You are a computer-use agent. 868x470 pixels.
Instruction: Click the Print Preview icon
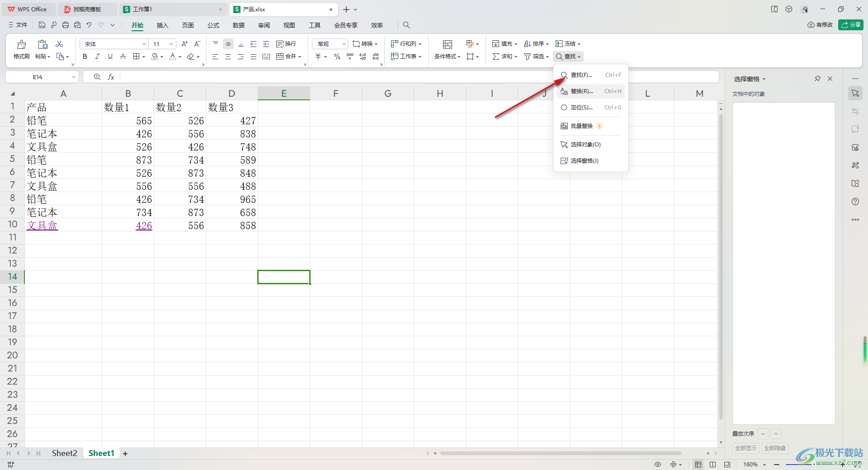coord(77,25)
